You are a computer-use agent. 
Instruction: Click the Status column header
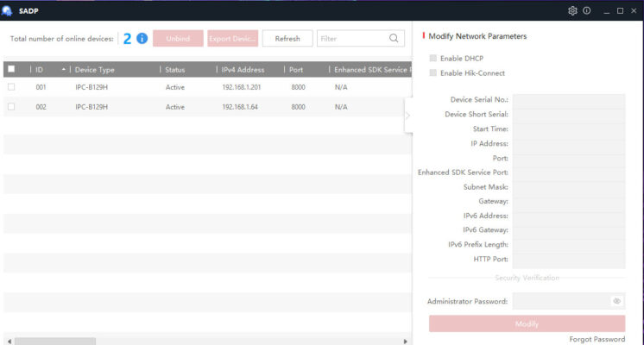coord(175,70)
